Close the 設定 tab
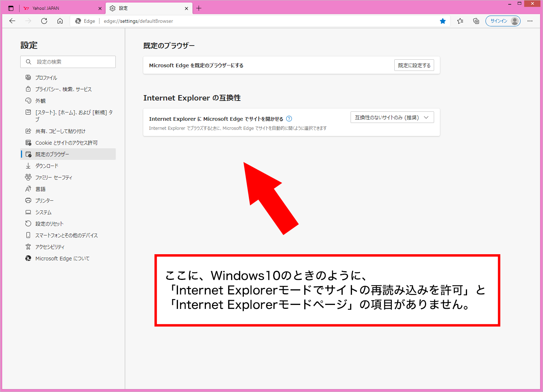 [x=186, y=8]
